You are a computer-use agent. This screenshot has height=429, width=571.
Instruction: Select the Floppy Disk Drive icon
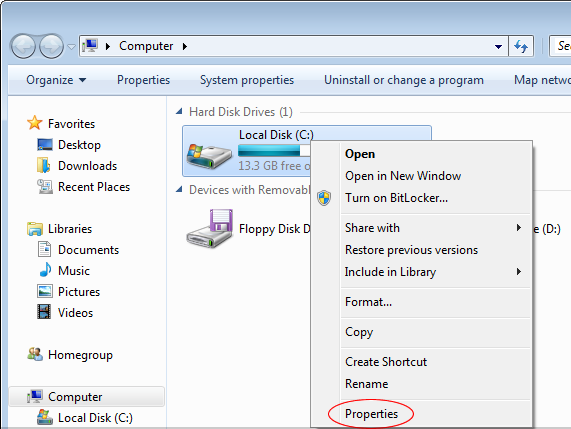(x=210, y=229)
